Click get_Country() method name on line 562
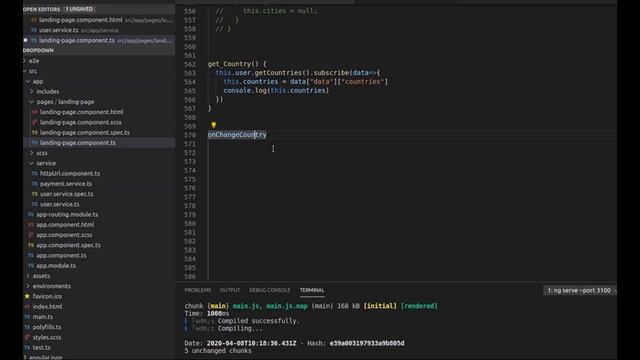The height and width of the screenshot is (360, 640). [233, 64]
